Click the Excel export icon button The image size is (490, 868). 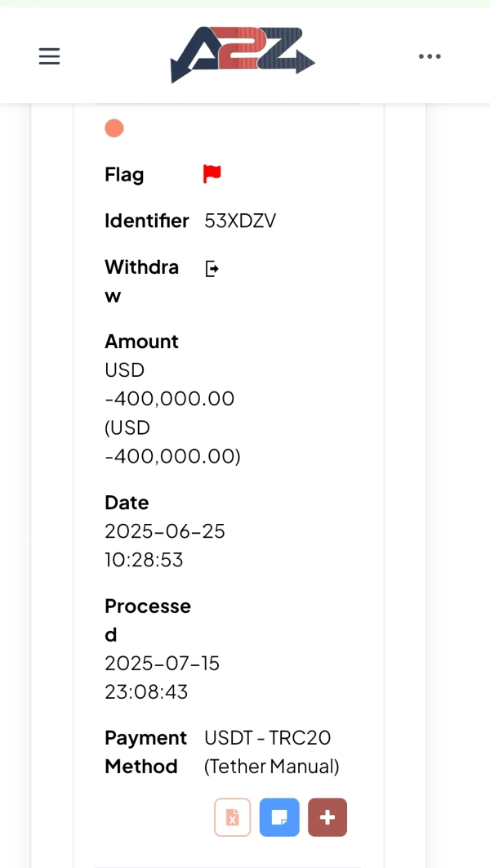coord(233,817)
